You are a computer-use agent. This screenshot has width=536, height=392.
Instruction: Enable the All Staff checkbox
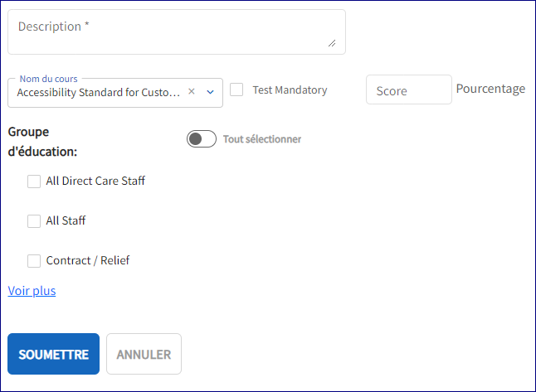(34, 221)
